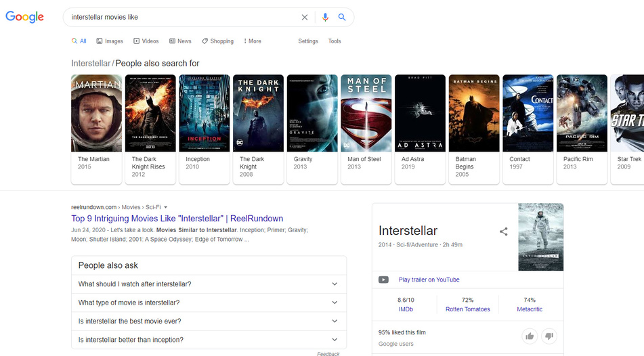The width and height of the screenshot is (644, 356).
Task: Dislike the film with thumbs down
Action: [x=549, y=336]
